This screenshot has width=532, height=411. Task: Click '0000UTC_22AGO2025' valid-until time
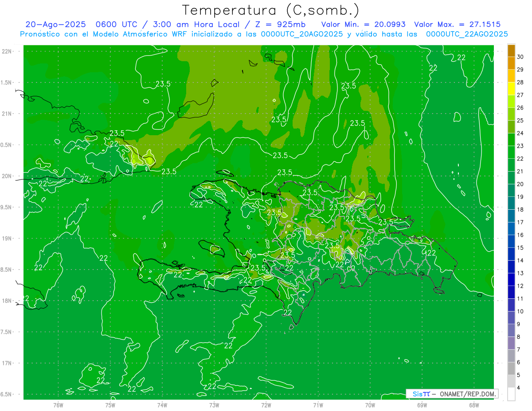point(467,34)
